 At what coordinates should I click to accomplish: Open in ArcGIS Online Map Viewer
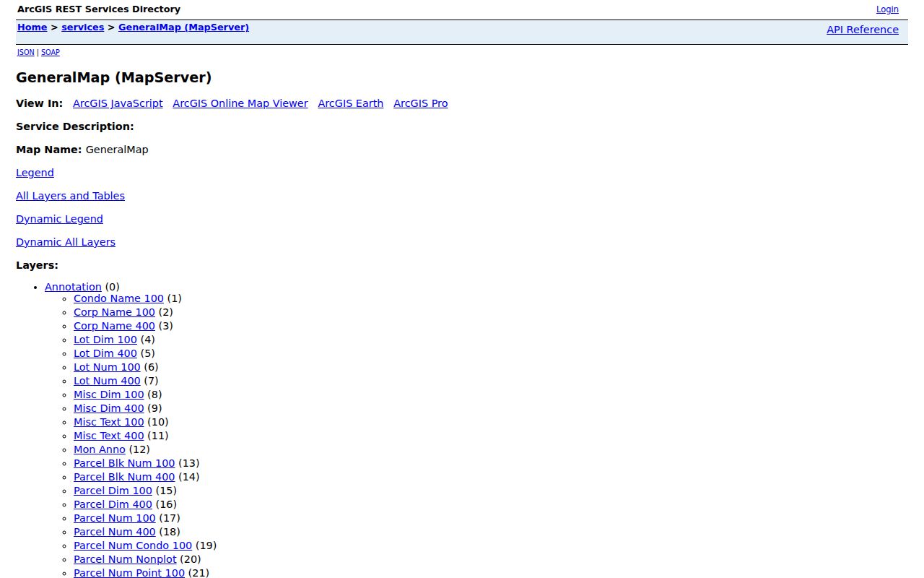click(x=240, y=103)
